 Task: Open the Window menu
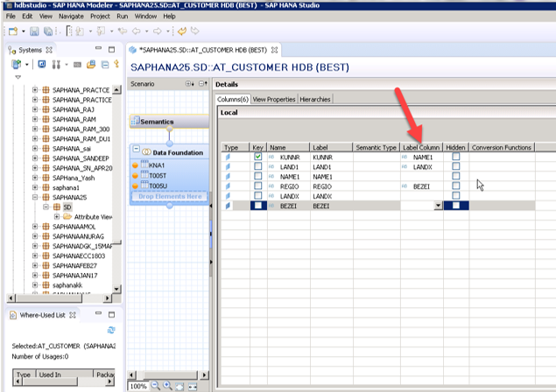click(x=145, y=17)
